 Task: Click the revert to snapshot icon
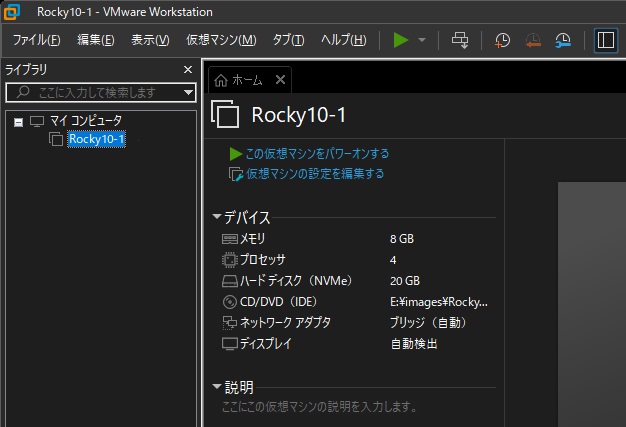pos(533,40)
